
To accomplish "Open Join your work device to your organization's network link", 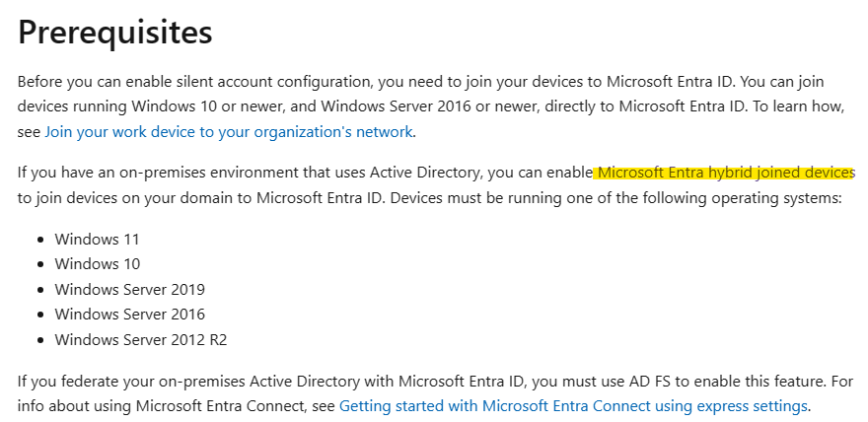I will (x=229, y=132).
